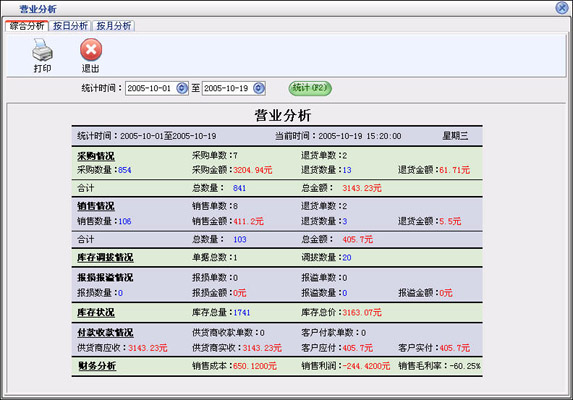
Task: Click the inventory total value 3163.07元
Action: 362,313
